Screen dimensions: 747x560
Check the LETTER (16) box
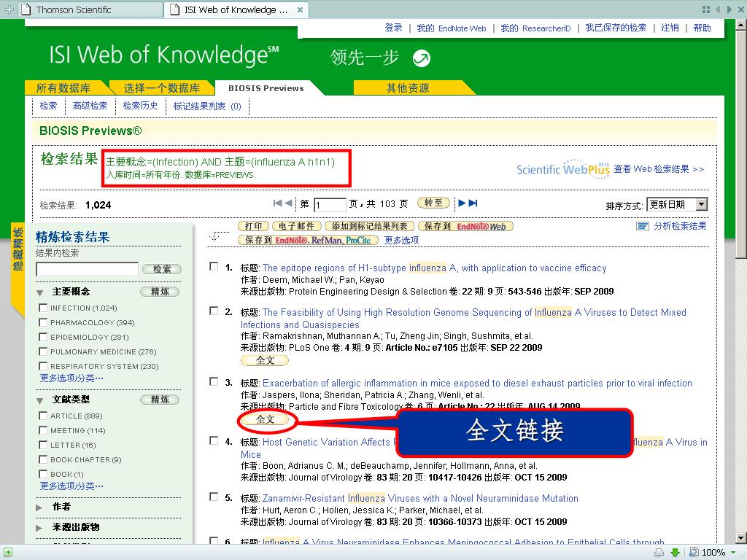coord(43,445)
